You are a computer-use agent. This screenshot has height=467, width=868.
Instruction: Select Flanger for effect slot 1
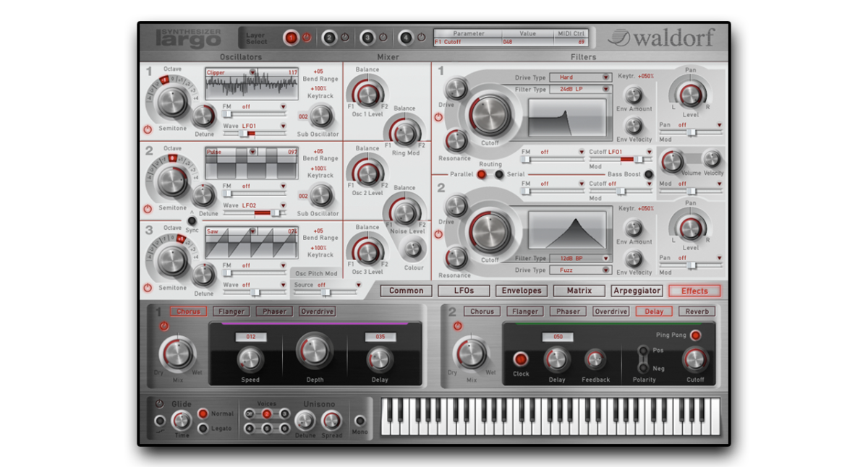(231, 312)
